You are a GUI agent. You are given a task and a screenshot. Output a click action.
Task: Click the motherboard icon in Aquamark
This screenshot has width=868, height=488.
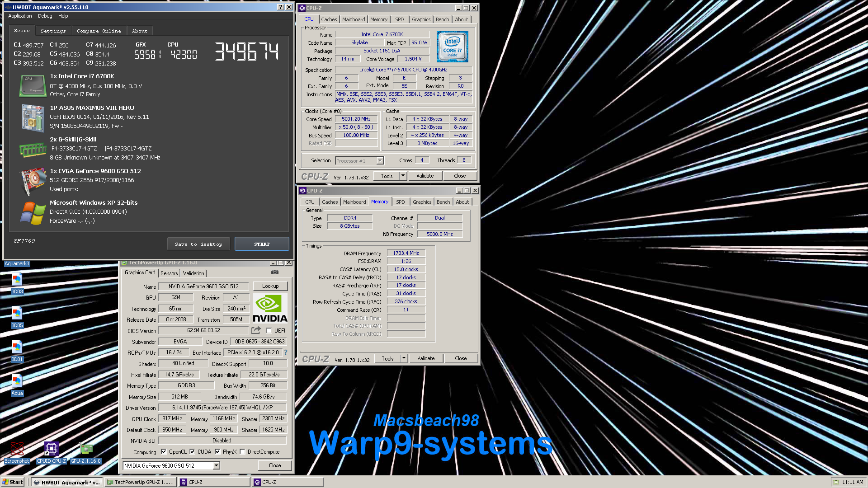coord(33,118)
